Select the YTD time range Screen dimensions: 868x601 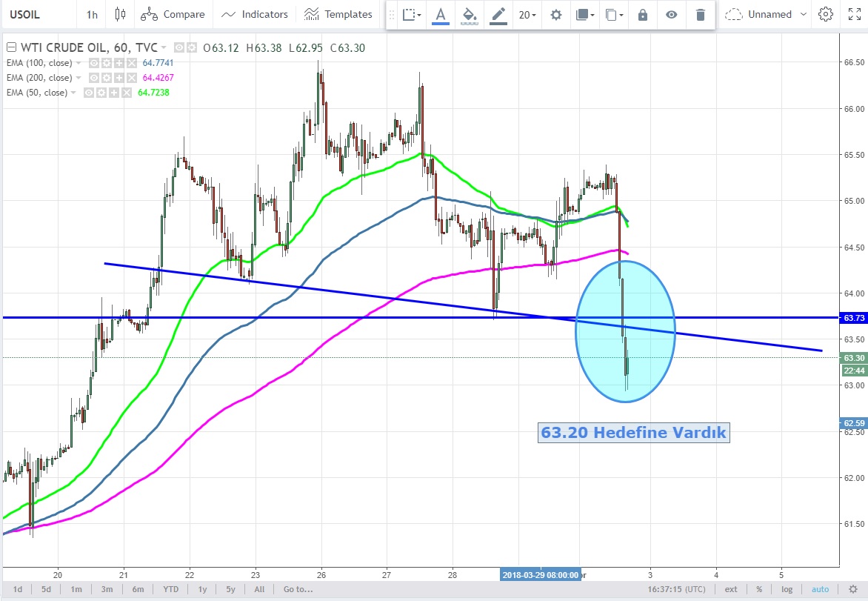coord(170,589)
